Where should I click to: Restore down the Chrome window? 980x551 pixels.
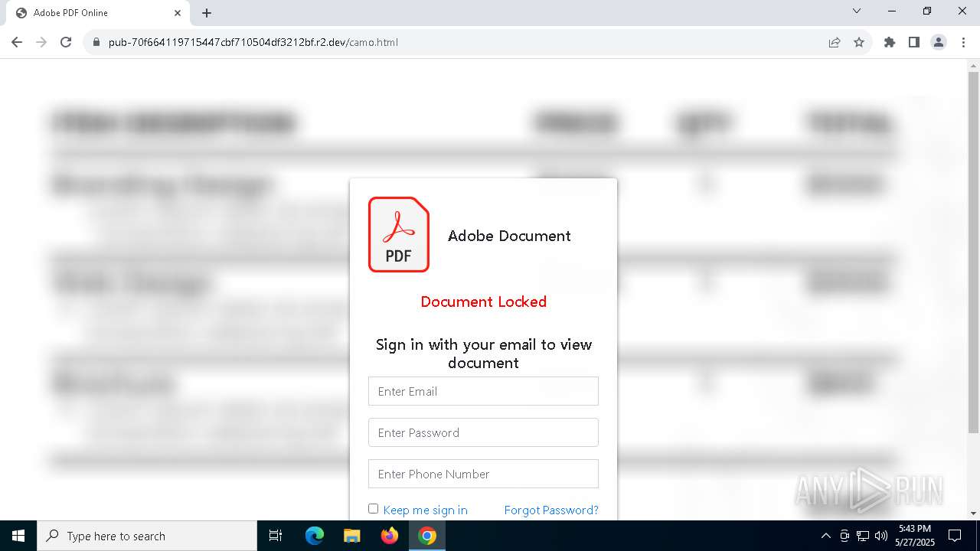927,11
